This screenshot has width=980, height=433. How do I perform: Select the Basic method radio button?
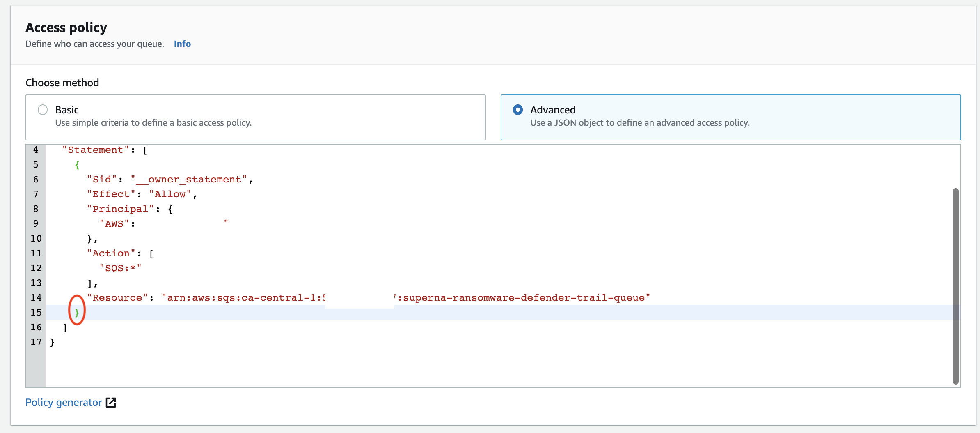[x=42, y=110]
